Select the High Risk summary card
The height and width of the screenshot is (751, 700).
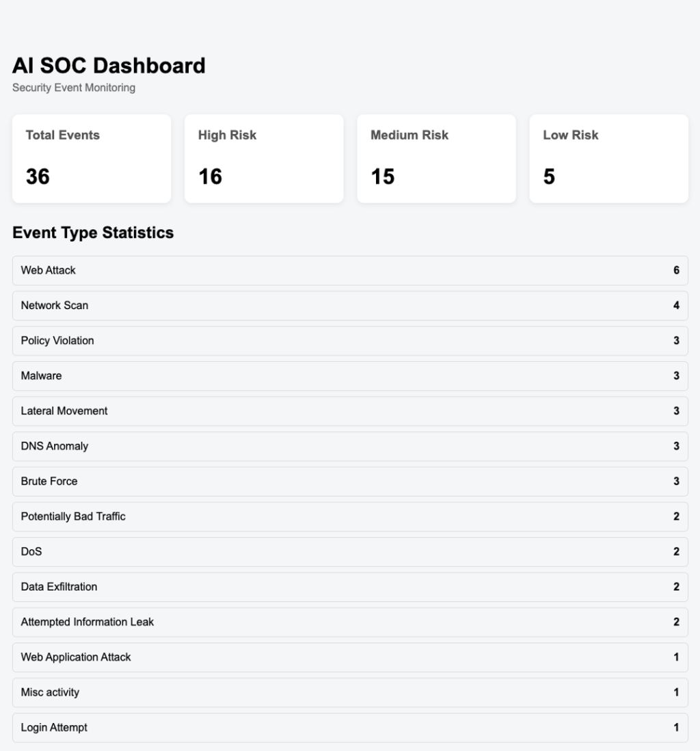pyautogui.click(x=264, y=159)
